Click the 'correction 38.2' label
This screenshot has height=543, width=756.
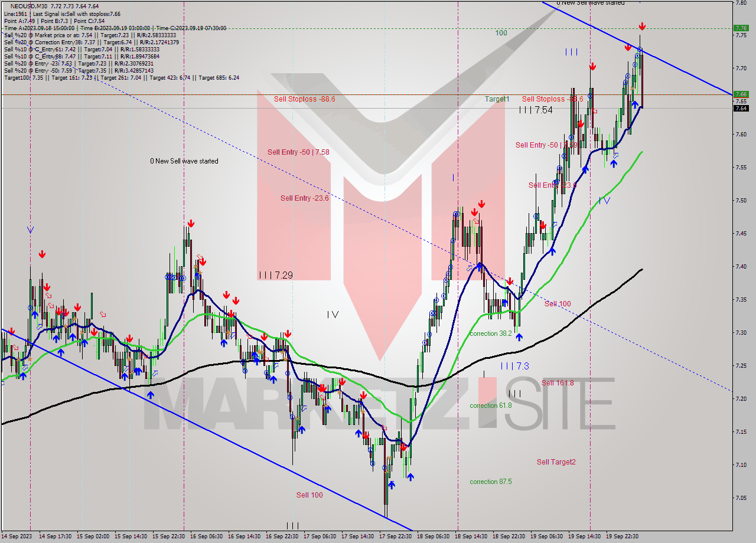pos(491,333)
